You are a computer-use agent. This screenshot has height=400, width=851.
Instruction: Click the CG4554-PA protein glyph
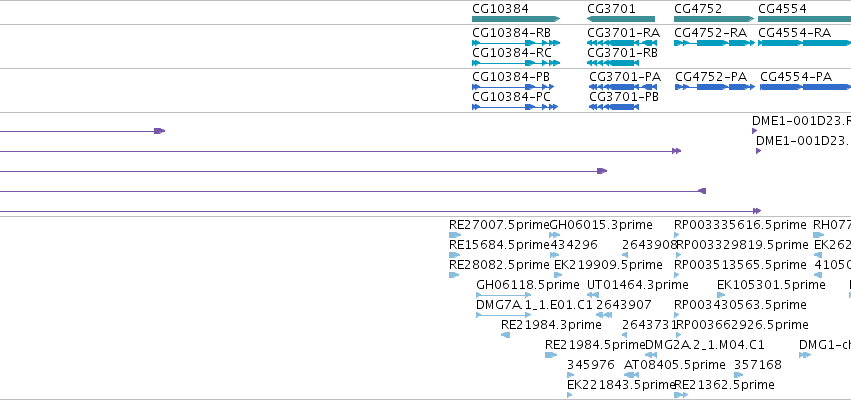(x=805, y=87)
